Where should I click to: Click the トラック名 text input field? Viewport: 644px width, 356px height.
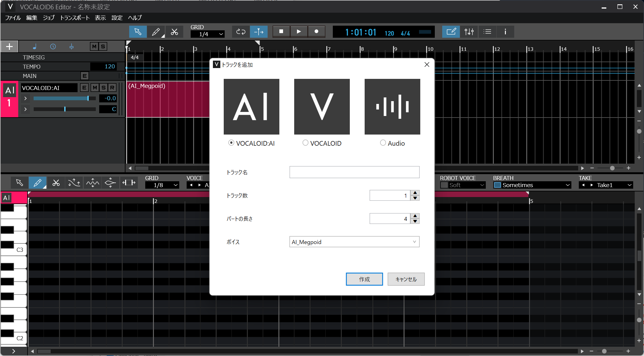[x=354, y=172]
